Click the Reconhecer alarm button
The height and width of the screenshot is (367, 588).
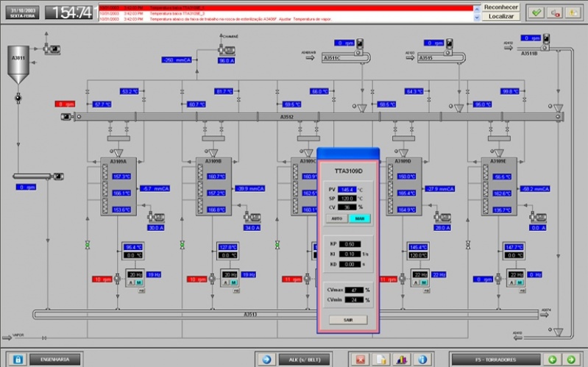(x=500, y=7)
